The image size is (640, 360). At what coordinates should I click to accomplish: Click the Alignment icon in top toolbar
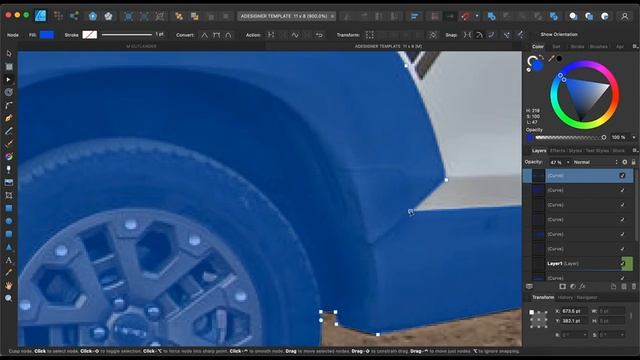[x=415, y=16]
